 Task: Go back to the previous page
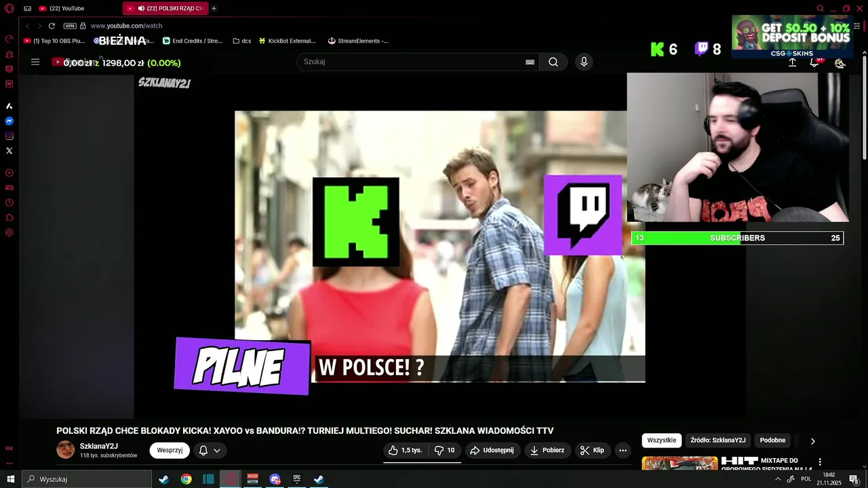(x=28, y=26)
